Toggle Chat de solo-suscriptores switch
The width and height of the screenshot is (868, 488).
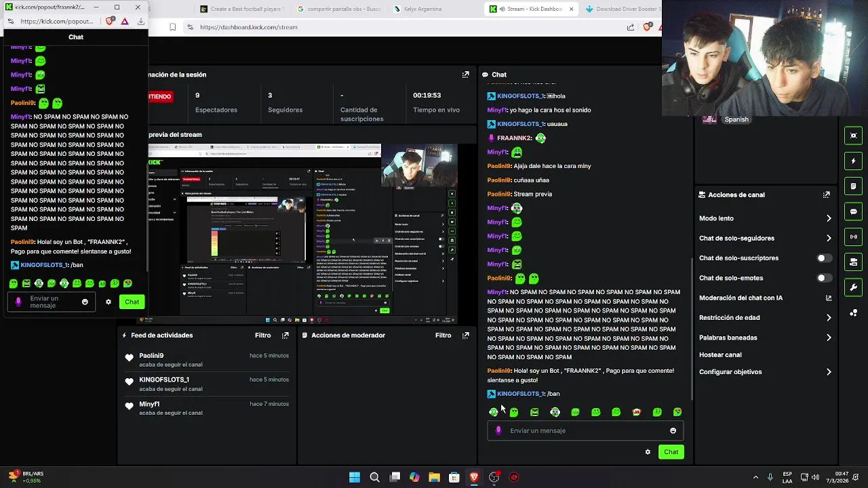click(x=824, y=258)
